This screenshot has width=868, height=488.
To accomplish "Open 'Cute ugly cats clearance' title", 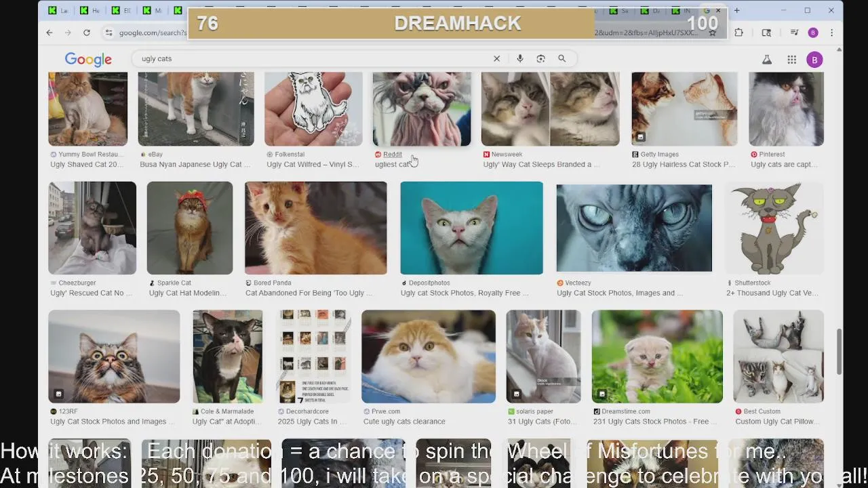I will pyautogui.click(x=404, y=422).
